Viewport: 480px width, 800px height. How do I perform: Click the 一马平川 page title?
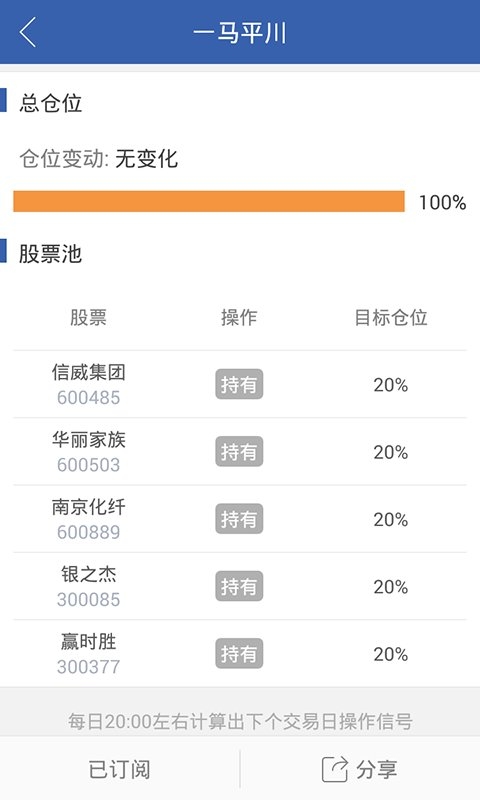(x=240, y=33)
